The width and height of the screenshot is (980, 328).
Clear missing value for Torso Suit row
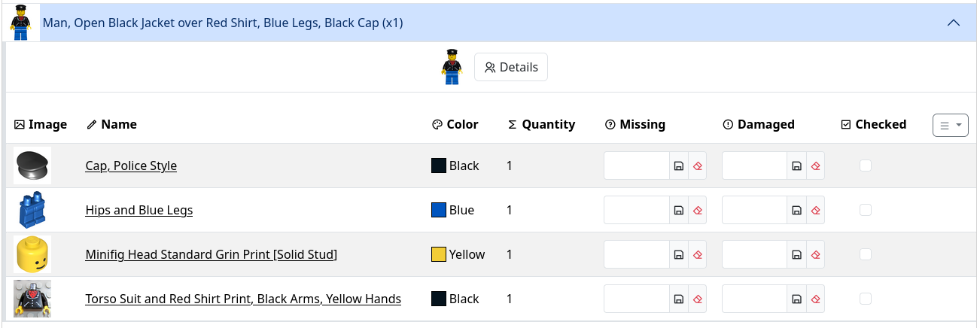pos(697,299)
